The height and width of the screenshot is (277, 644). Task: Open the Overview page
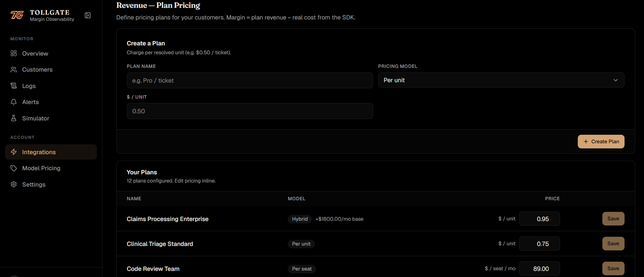coord(51,54)
